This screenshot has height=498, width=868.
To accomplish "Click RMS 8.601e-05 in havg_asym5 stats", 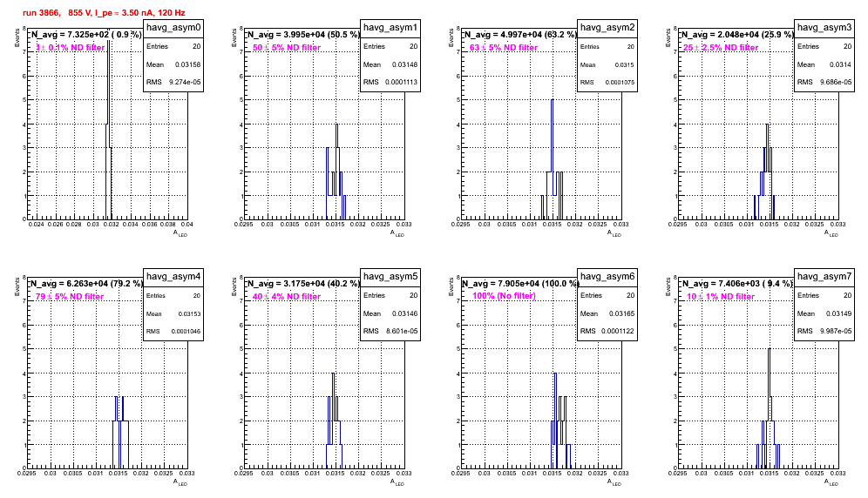I will coord(390,331).
